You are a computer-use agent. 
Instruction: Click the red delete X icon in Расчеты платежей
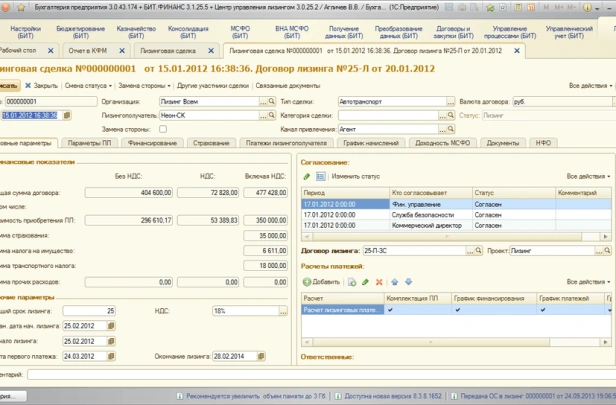377,283
